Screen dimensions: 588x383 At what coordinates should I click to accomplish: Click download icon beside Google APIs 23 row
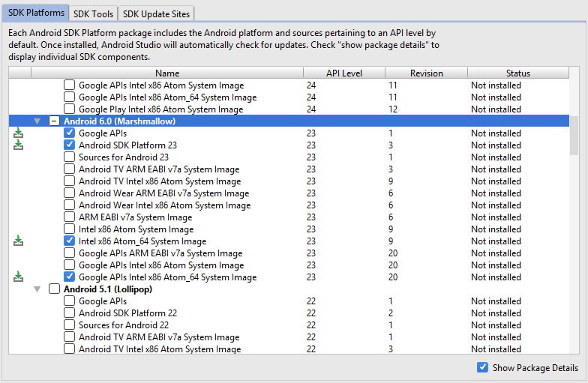[19, 133]
